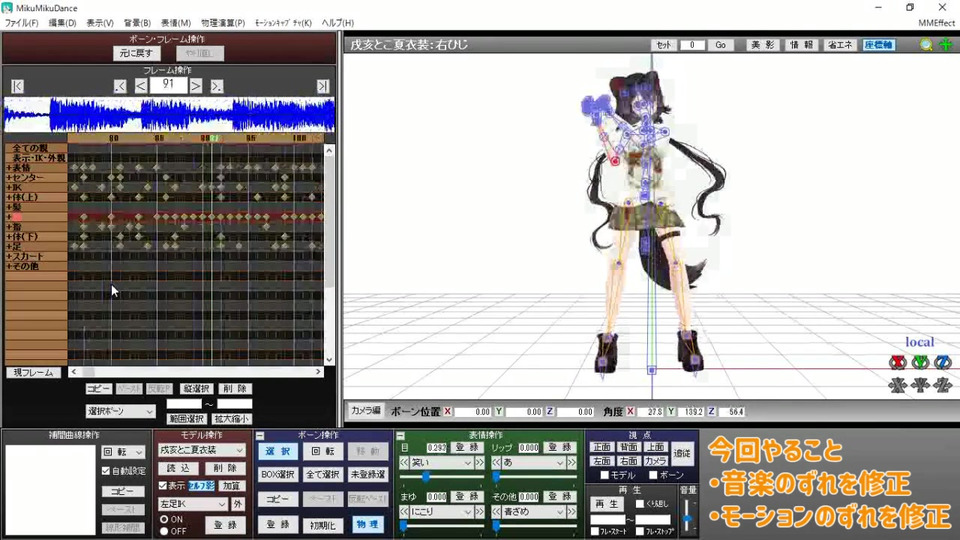Collapse the facial expression panel
The image size is (960, 540).
click(400, 436)
